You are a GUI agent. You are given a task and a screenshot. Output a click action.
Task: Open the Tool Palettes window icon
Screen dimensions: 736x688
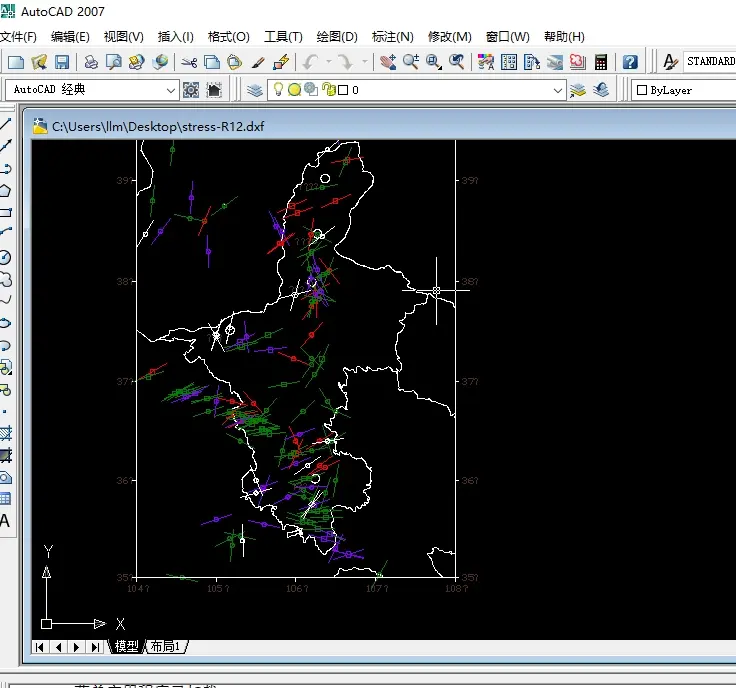coord(532,61)
